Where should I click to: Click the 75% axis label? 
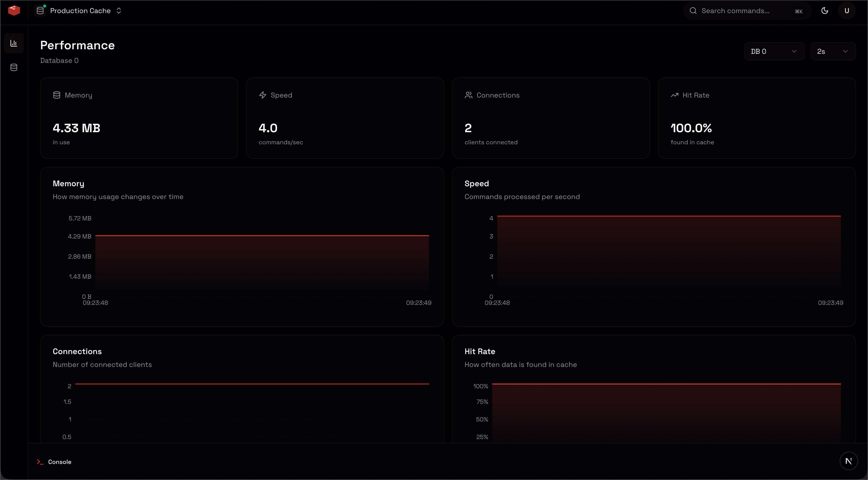coord(482,402)
